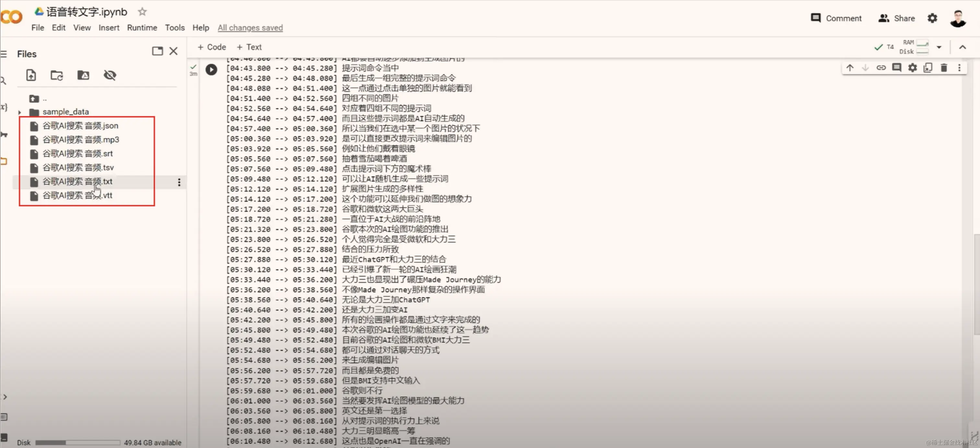The width and height of the screenshot is (980, 448).
Task: Delete the cell with trash icon
Action: [x=943, y=68]
